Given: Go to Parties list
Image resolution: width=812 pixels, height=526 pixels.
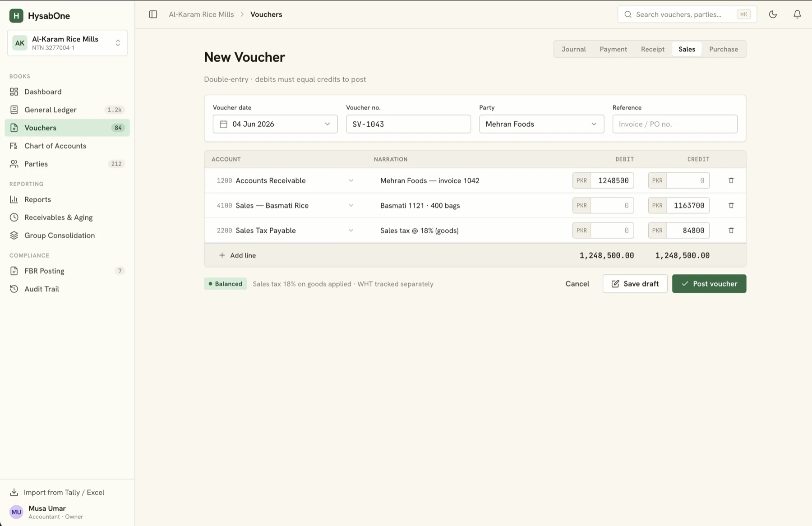Looking at the screenshot, I should tap(67, 164).
